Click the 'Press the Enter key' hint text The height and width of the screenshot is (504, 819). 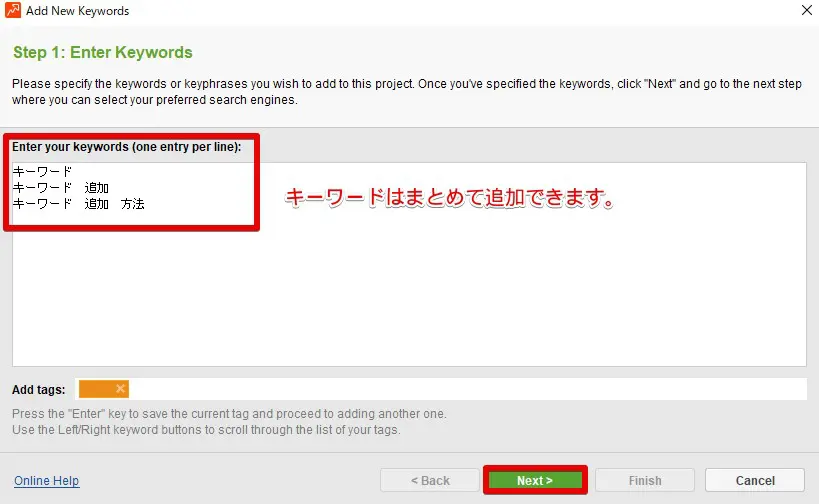(x=229, y=414)
